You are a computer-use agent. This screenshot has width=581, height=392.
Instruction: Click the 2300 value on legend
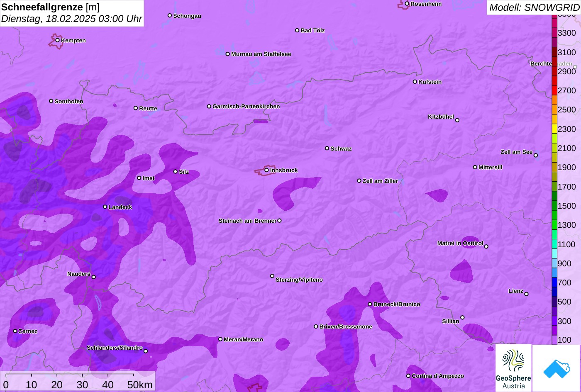[x=567, y=129]
